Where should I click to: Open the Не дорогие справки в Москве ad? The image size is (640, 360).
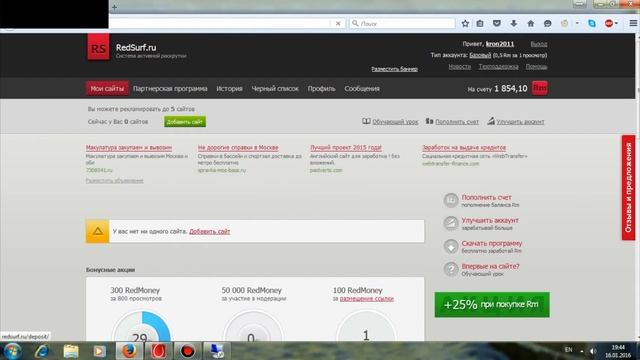click(x=238, y=147)
